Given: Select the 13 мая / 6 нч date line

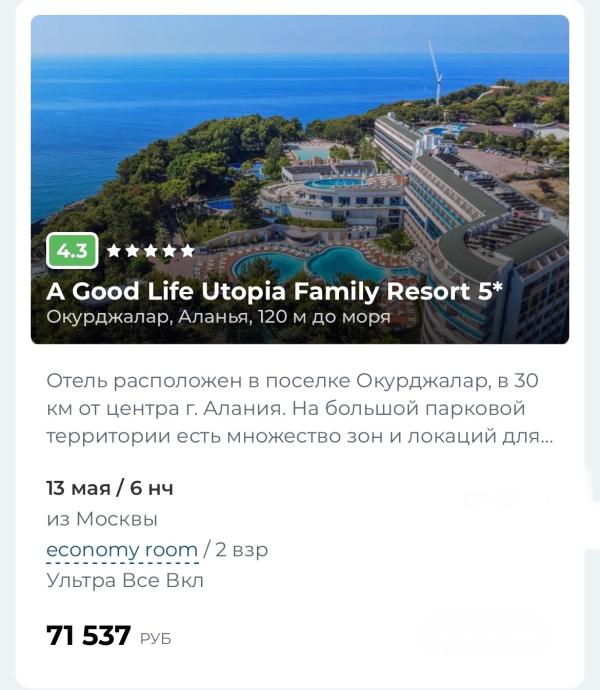Looking at the screenshot, I should 110,488.
